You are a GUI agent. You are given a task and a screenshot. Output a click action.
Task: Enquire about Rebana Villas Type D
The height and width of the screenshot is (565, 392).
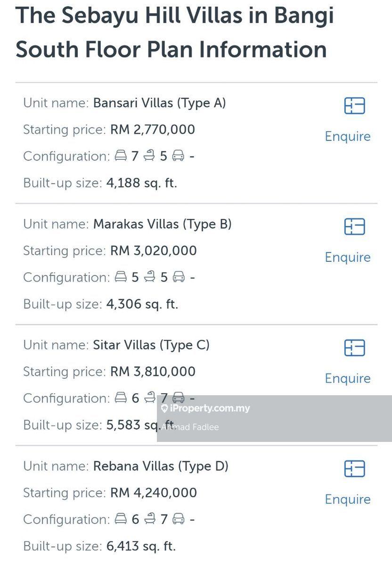tap(348, 499)
